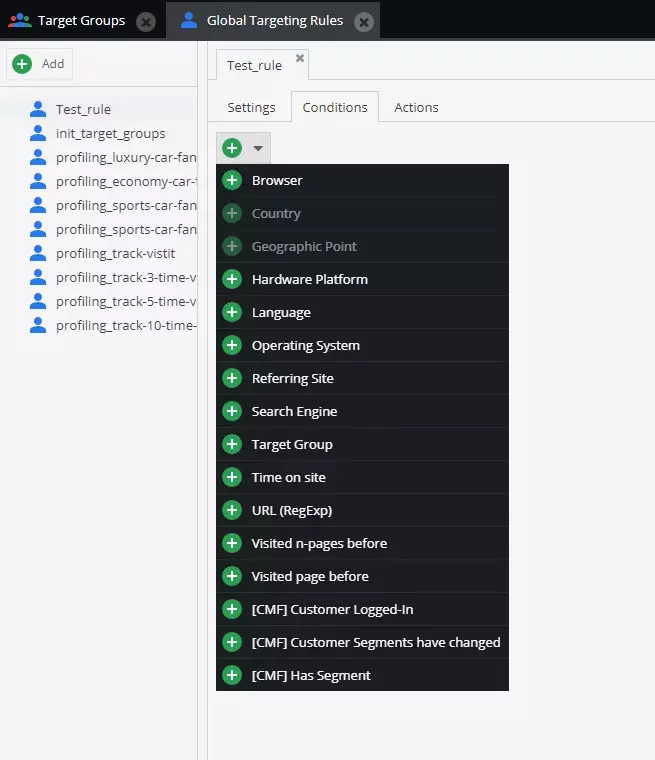Select profiling_luxury-car-fan rule
Image resolution: width=655 pixels, height=760 pixels.
(x=98, y=157)
